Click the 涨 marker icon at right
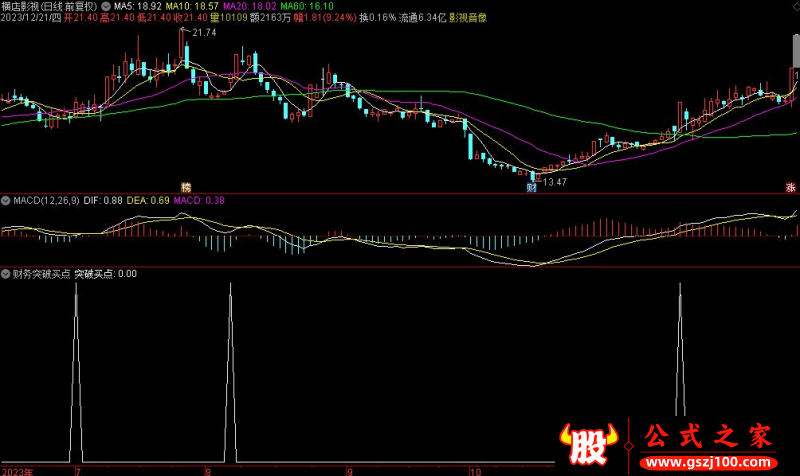800x476 pixels. click(791, 187)
